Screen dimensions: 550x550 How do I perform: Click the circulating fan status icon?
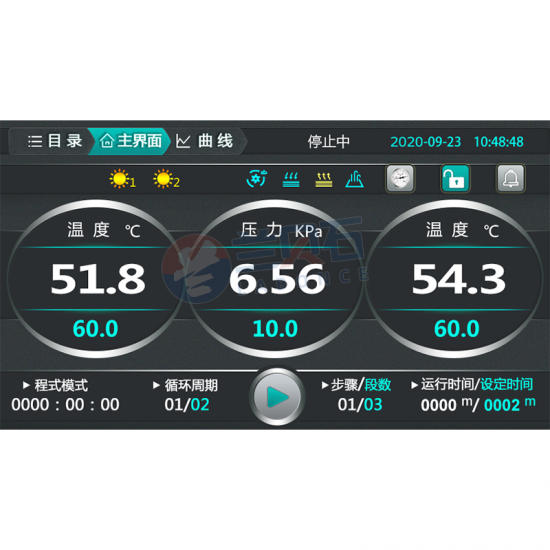point(257,179)
